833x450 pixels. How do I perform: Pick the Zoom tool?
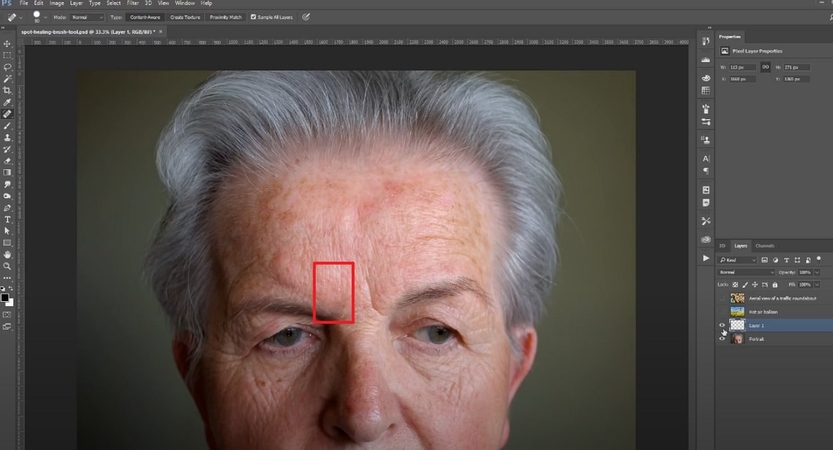7,266
